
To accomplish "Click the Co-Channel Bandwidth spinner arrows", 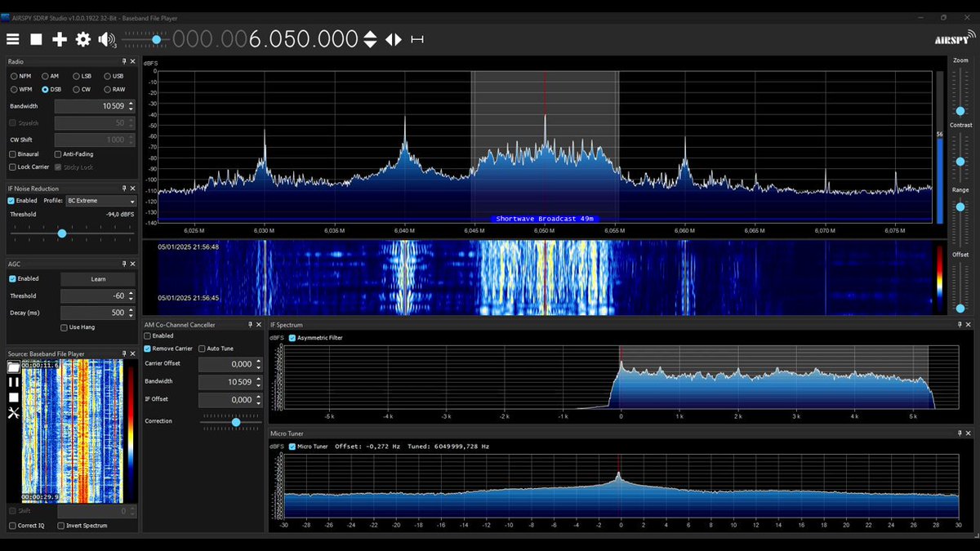I will tap(259, 382).
